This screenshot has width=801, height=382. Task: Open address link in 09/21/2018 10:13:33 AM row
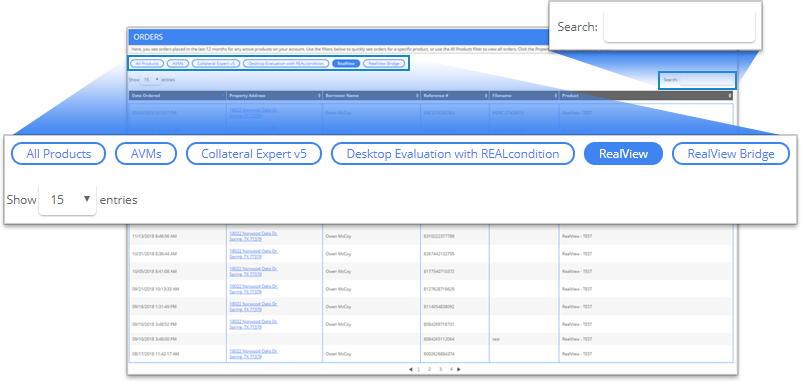click(253, 289)
